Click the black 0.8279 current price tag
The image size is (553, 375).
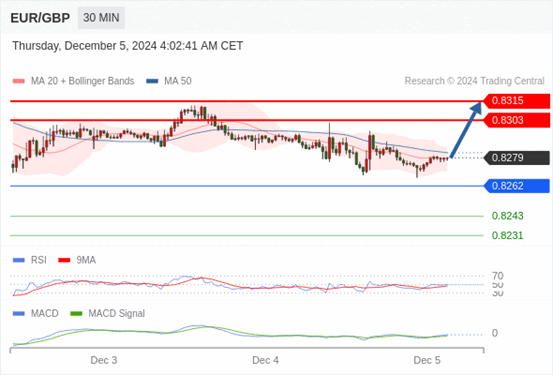[516, 158]
